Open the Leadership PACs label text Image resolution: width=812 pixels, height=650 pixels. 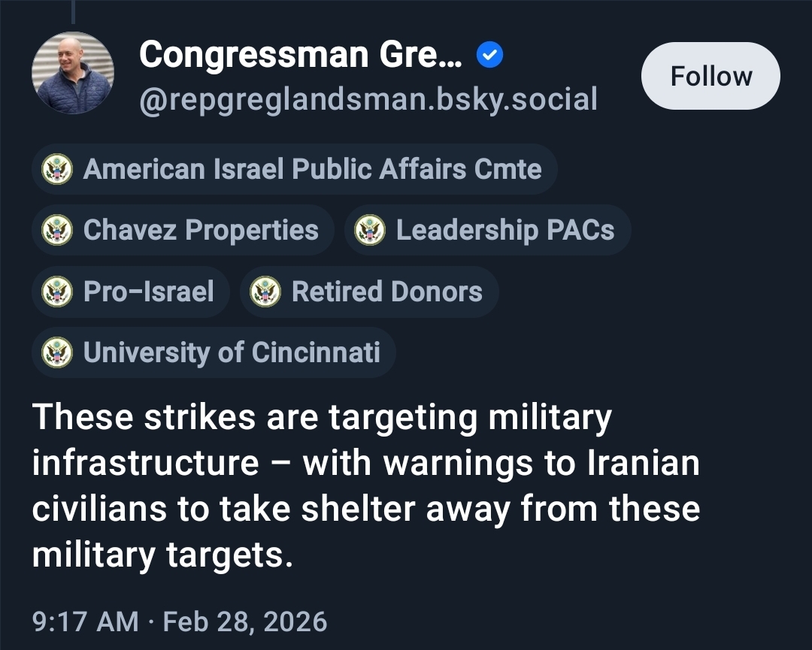504,230
